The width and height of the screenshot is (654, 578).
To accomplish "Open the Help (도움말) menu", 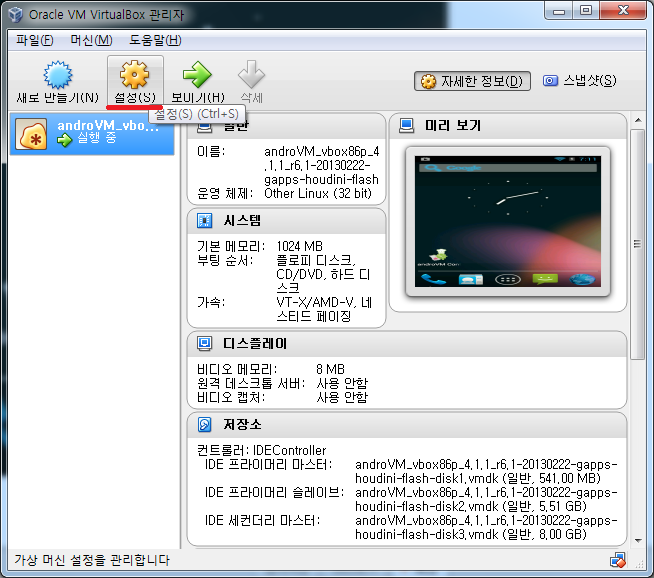I will click(155, 40).
